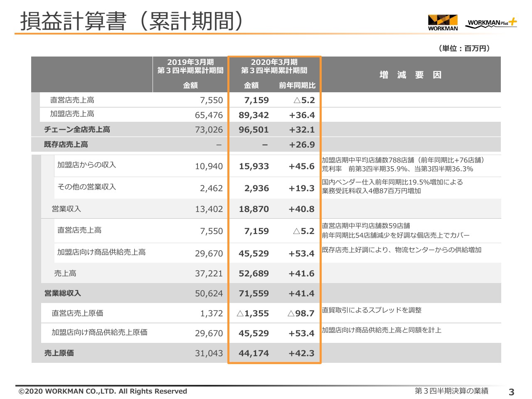532x399 pixels.
Task: Click the value 44,174
Action: click(254, 353)
